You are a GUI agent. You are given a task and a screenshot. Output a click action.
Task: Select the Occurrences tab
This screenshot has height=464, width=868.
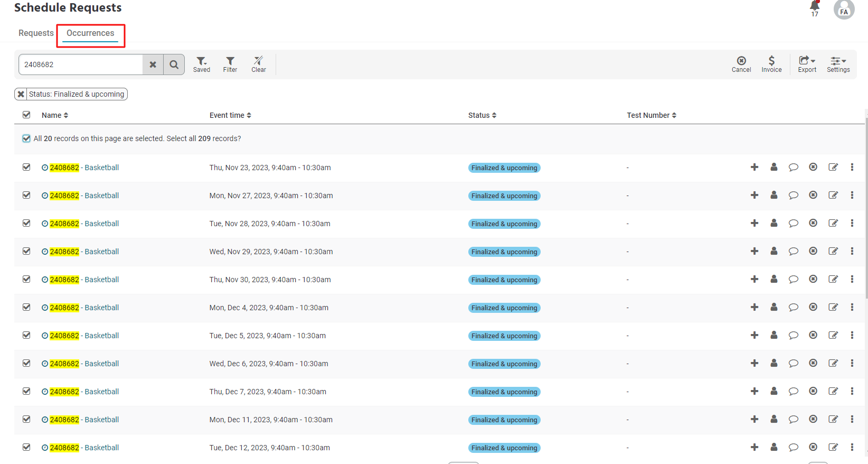point(90,33)
